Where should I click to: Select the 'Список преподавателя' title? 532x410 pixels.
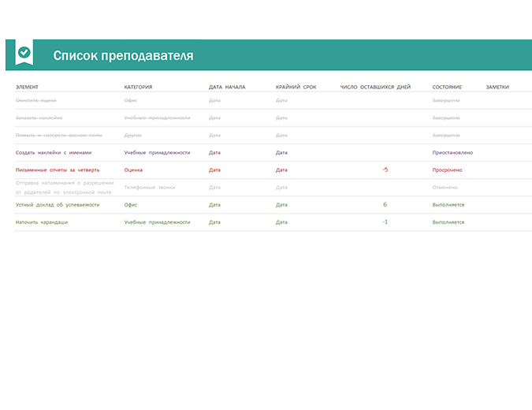point(123,56)
